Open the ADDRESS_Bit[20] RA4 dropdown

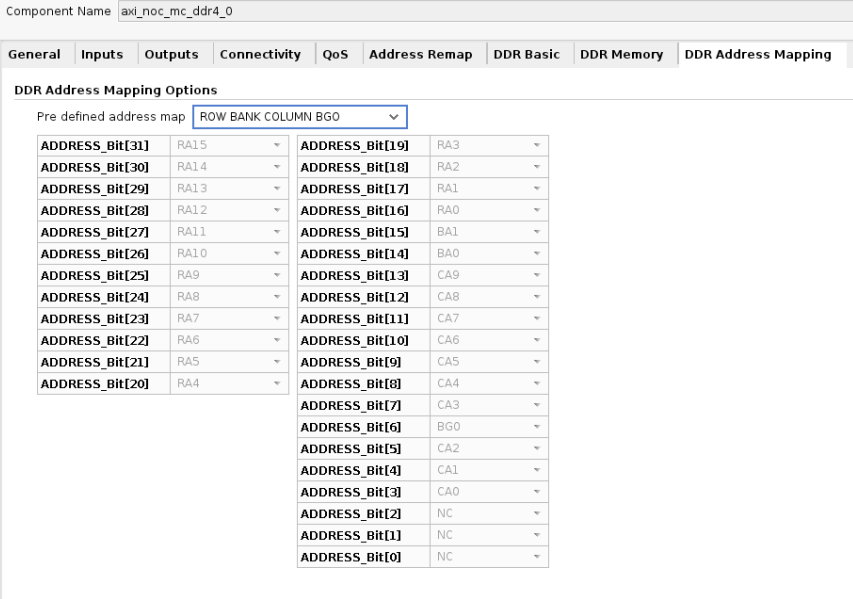pyautogui.click(x=229, y=383)
